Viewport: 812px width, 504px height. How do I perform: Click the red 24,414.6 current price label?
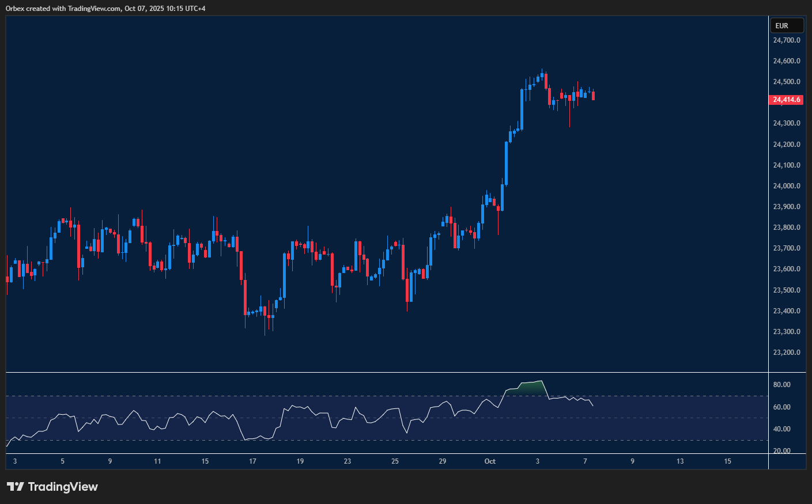pos(786,100)
